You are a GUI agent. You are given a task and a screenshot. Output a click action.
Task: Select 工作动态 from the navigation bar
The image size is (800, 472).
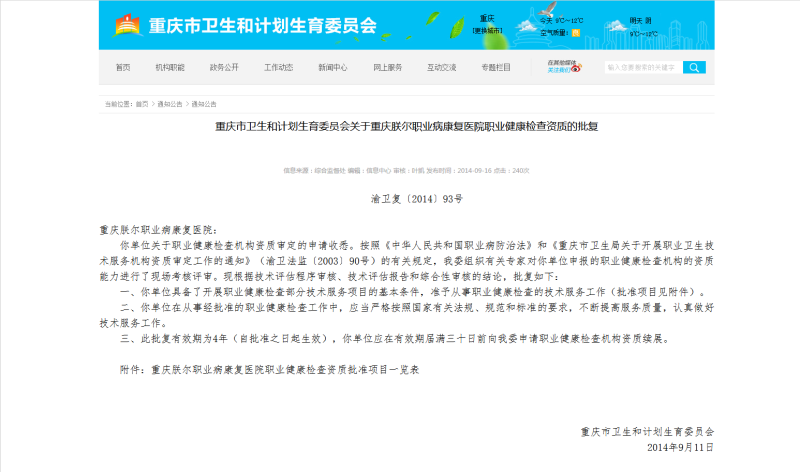point(278,68)
